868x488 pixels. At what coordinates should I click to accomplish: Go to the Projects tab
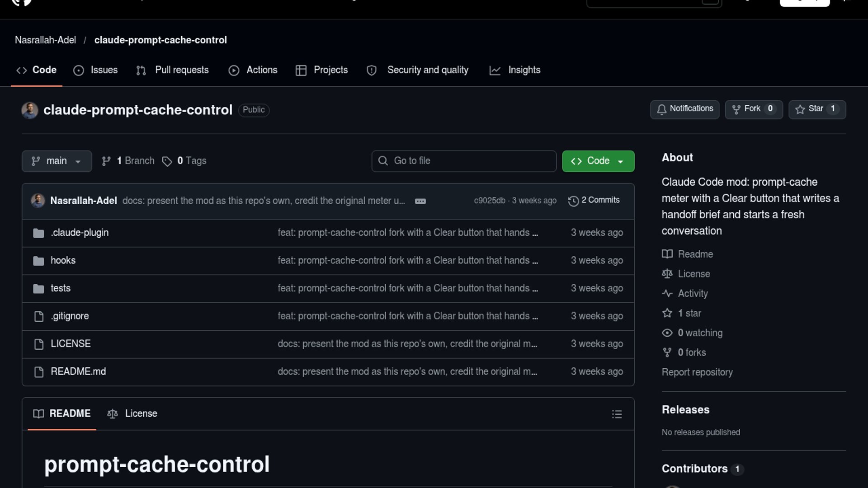tap(321, 70)
